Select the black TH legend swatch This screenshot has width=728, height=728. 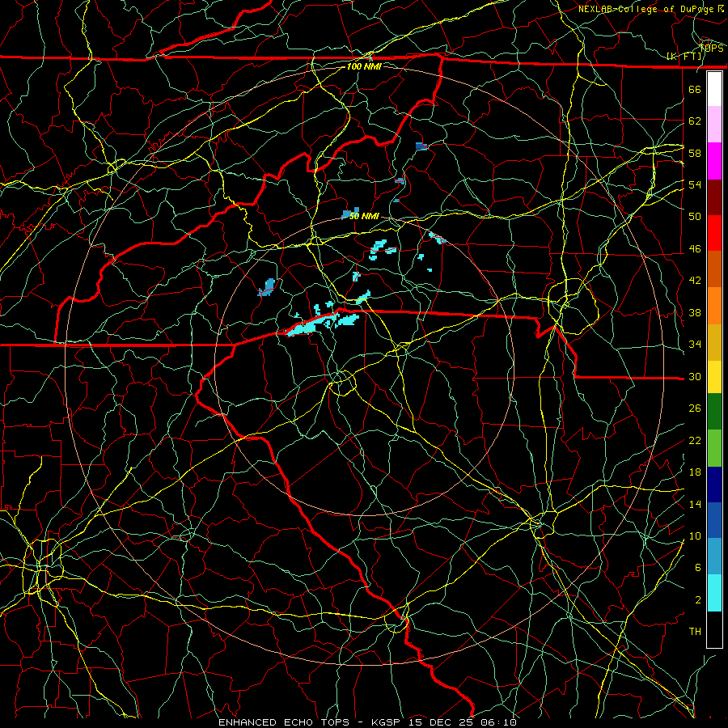coord(714,629)
